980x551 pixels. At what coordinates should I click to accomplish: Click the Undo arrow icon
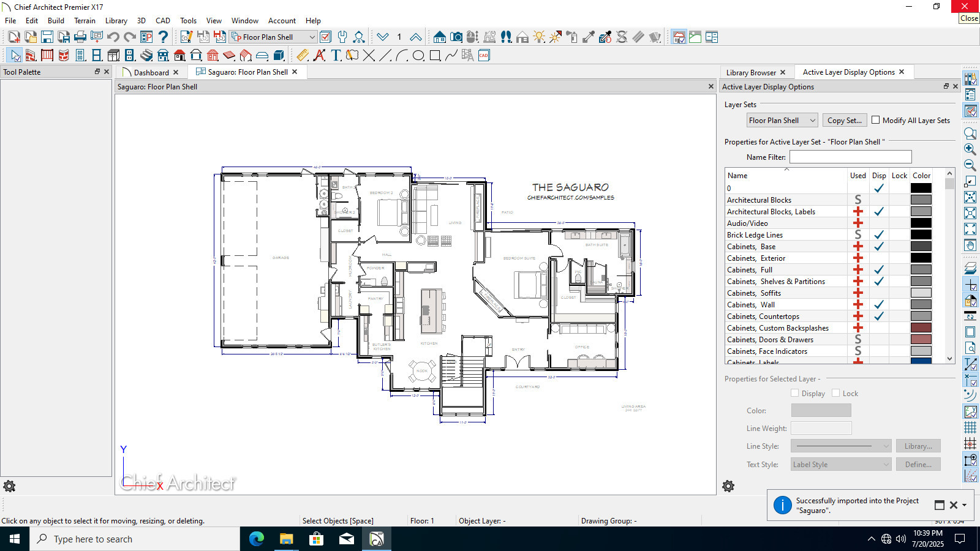113,37
